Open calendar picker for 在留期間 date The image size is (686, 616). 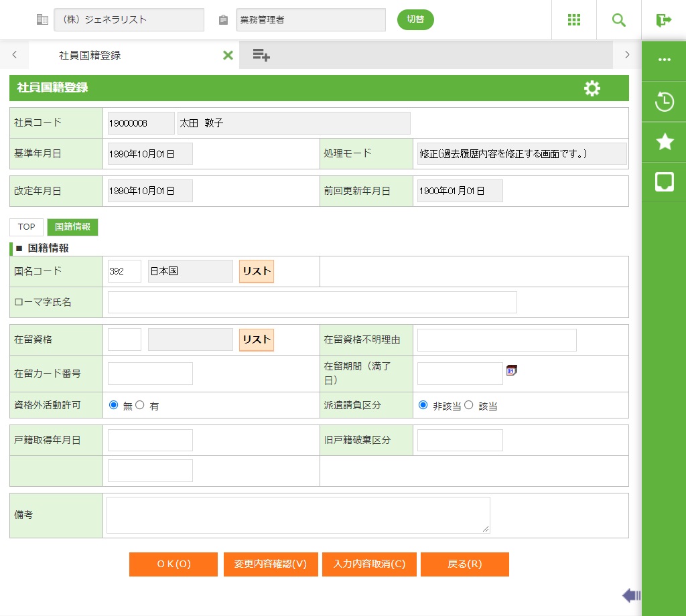[x=512, y=371]
